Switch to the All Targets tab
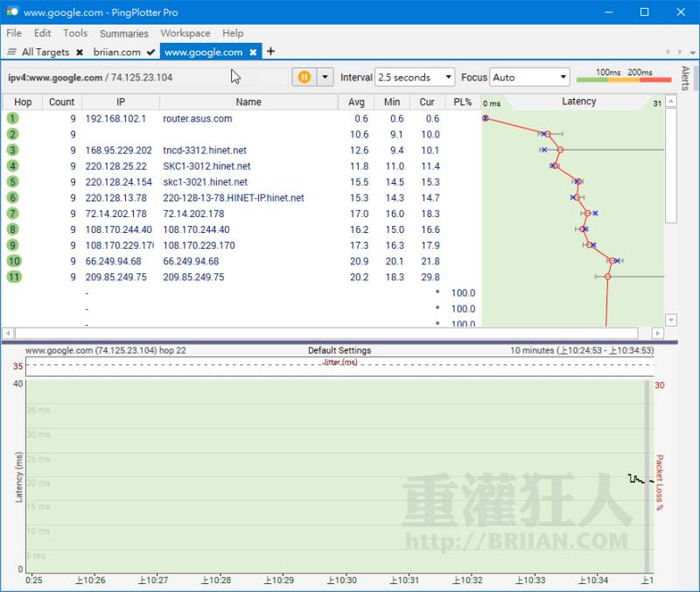 (45, 53)
